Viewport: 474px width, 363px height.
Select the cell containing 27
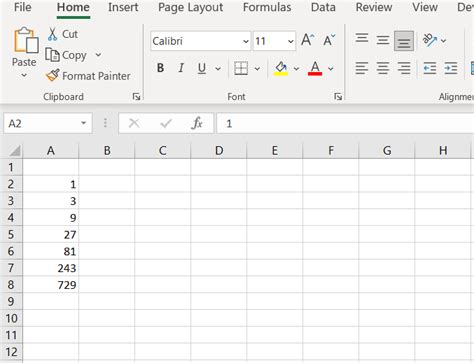(x=51, y=234)
